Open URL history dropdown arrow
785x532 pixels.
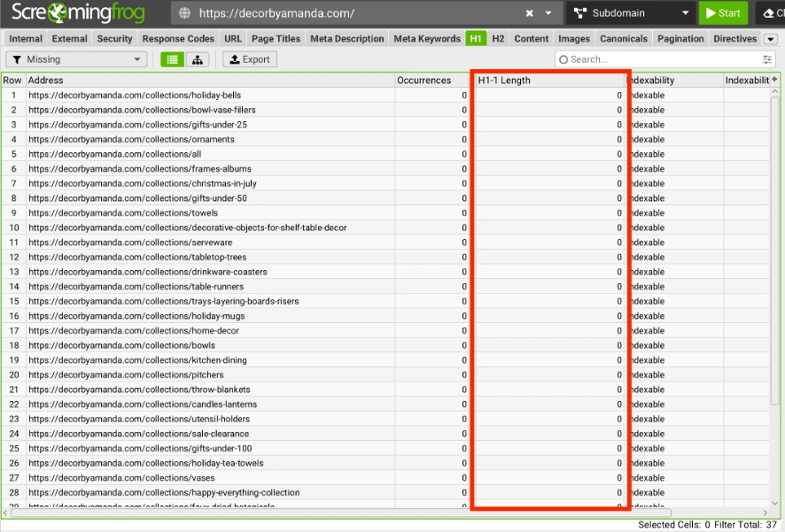(x=548, y=13)
